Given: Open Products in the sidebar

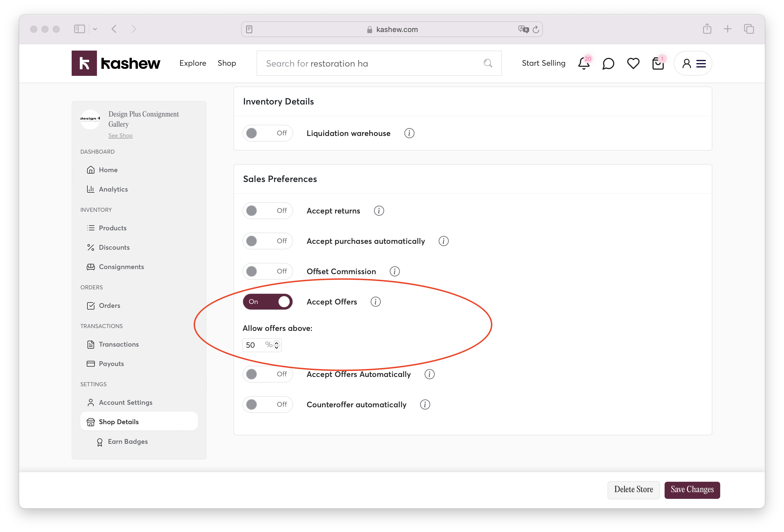Looking at the screenshot, I should [112, 228].
